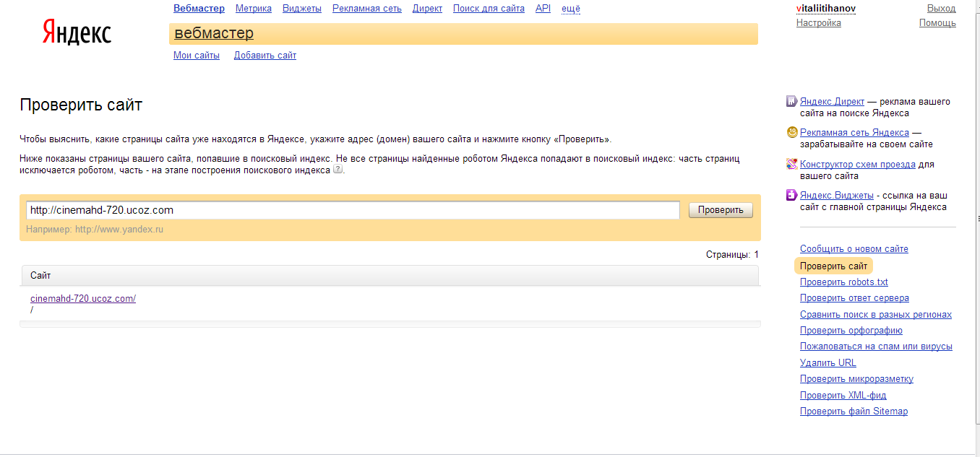
Task: Click Конструктор схем проезда link
Action: (x=858, y=165)
